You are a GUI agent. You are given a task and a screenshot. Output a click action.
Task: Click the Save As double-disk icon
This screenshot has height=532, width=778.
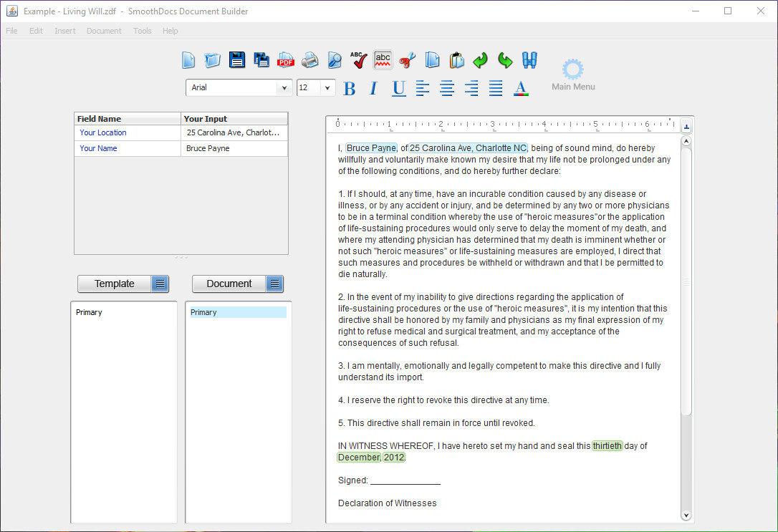point(261,60)
